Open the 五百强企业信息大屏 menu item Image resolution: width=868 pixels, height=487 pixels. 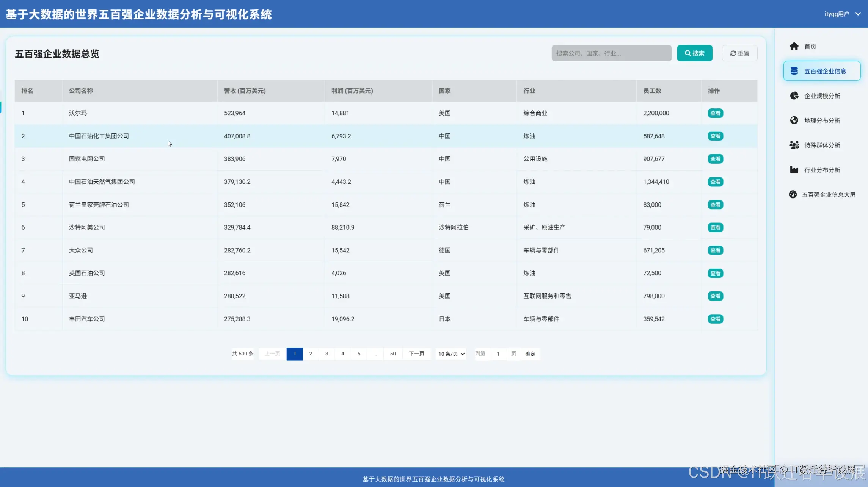coord(822,194)
